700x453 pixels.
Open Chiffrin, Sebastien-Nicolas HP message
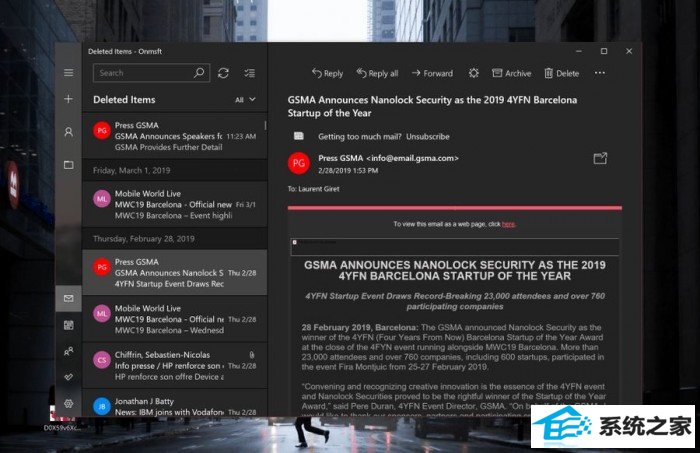tap(175, 365)
